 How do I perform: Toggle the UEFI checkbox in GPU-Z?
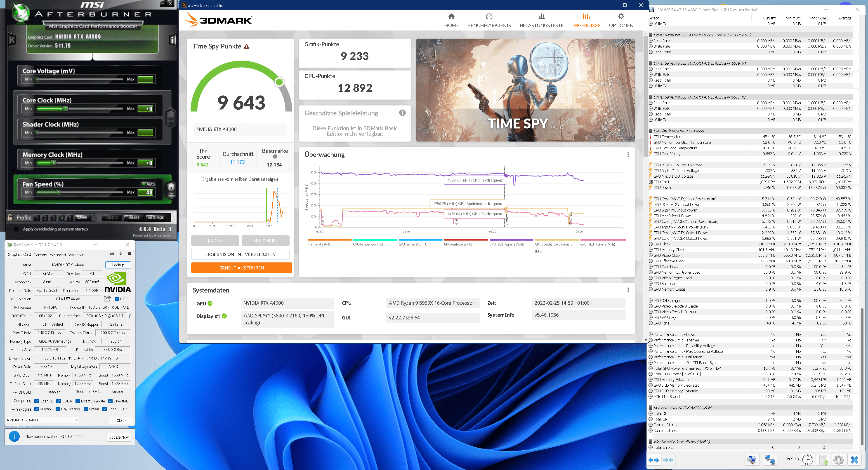117,299
